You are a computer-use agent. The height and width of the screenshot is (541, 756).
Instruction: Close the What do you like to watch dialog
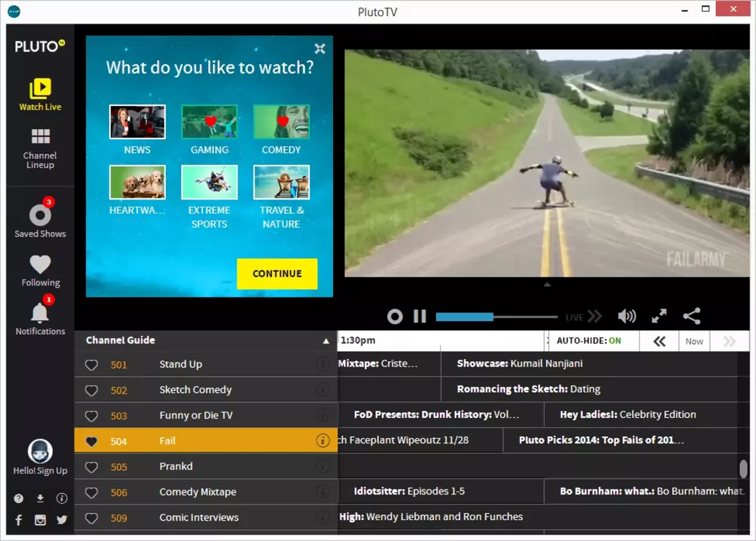click(319, 49)
